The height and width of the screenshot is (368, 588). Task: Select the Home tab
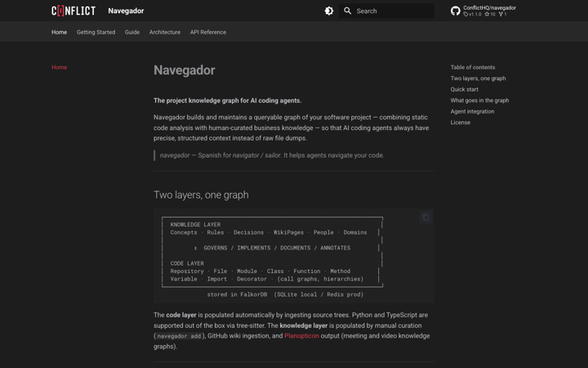[x=60, y=32]
